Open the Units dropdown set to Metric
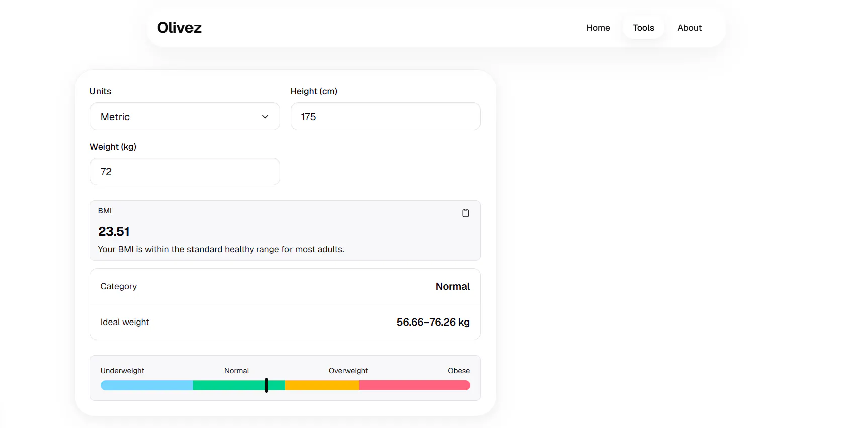Viewport: 868px width, 428px height. pos(185,117)
